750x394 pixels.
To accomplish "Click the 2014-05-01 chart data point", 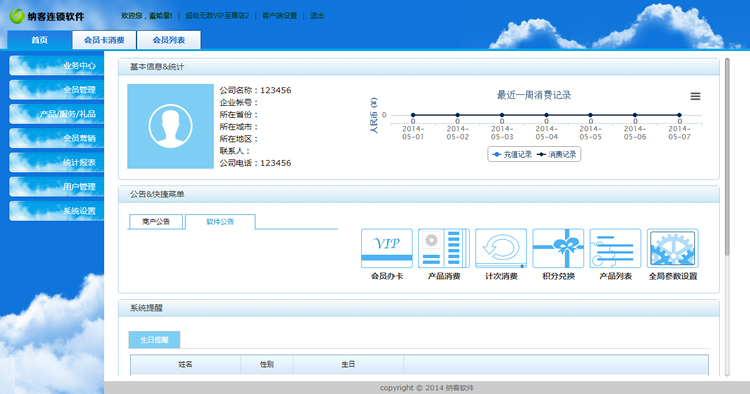I will [413, 115].
